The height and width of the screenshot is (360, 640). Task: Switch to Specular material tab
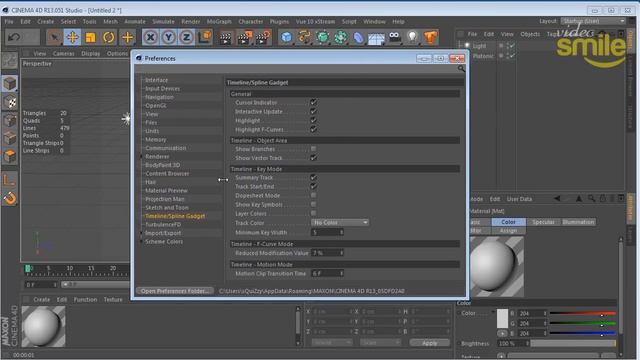(543, 222)
